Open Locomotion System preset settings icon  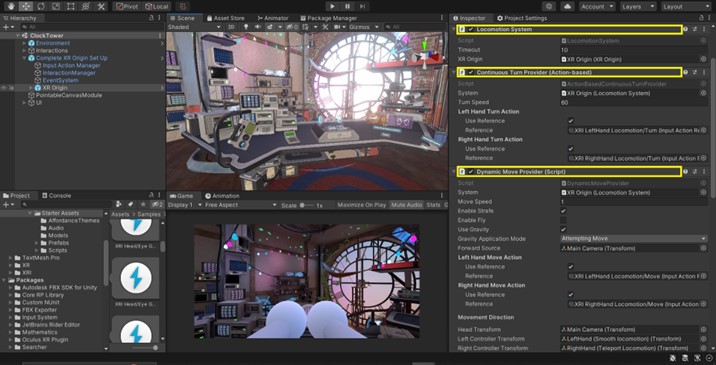[695, 29]
